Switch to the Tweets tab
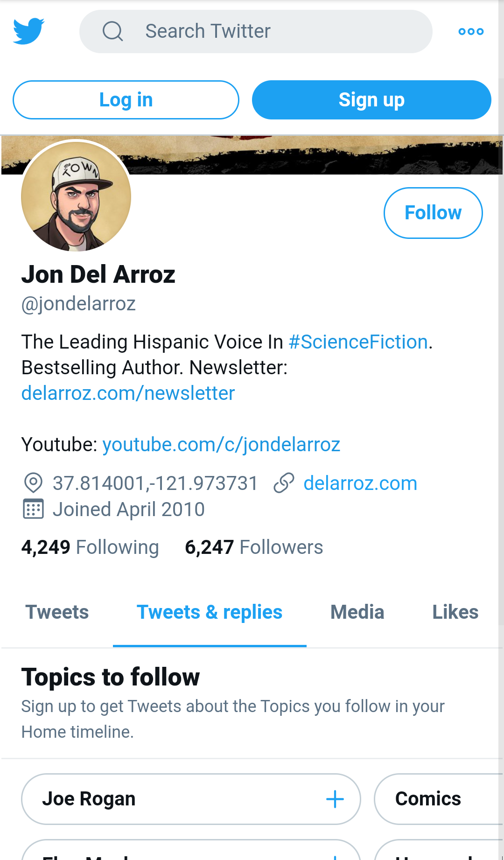Viewport: 504px width, 860px height. 57,612
